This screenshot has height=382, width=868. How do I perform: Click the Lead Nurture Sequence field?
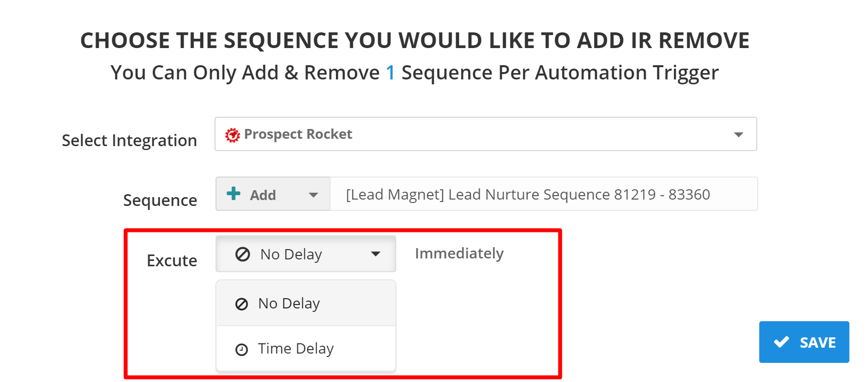click(528, 195)
